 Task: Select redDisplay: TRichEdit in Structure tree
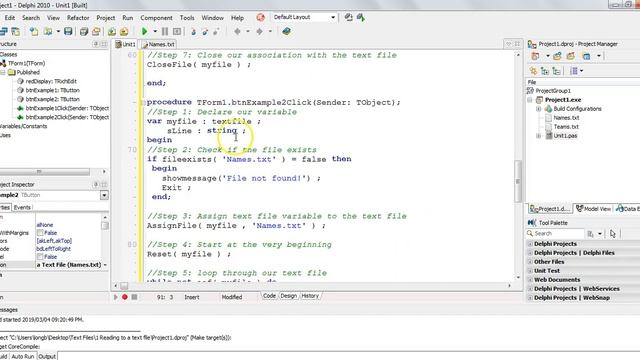(51, 81)
